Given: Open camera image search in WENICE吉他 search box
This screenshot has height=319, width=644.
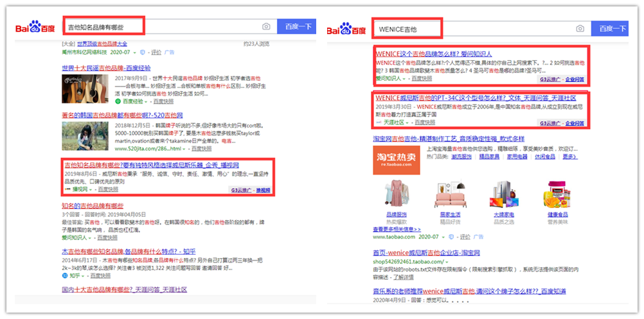Looking at the screenshot, I should [x=580, y=28].
